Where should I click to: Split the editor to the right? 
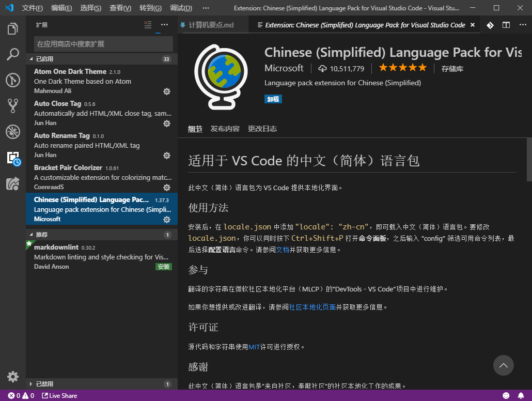(506, 25)
